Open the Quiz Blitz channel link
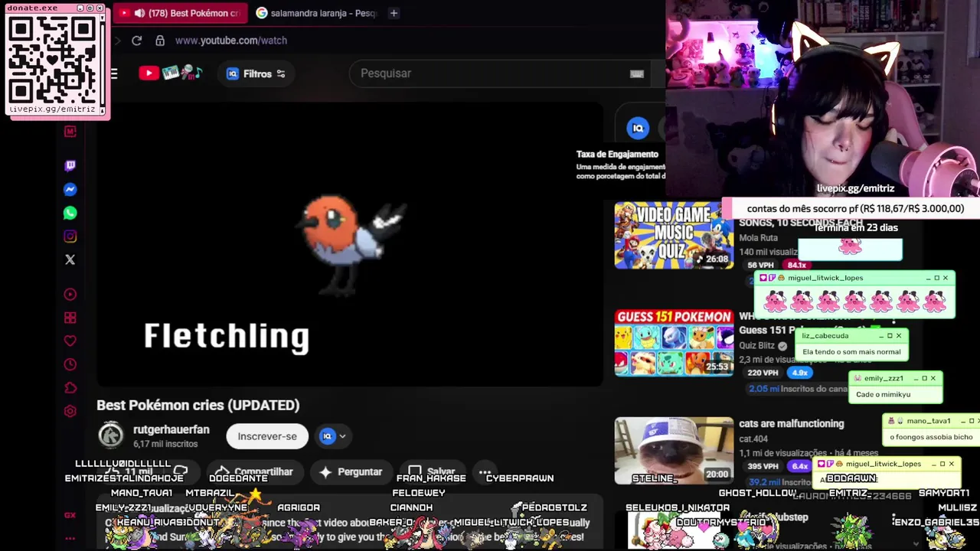The width and height of the screenshot is (980, 551). click(x=756, y=346)
